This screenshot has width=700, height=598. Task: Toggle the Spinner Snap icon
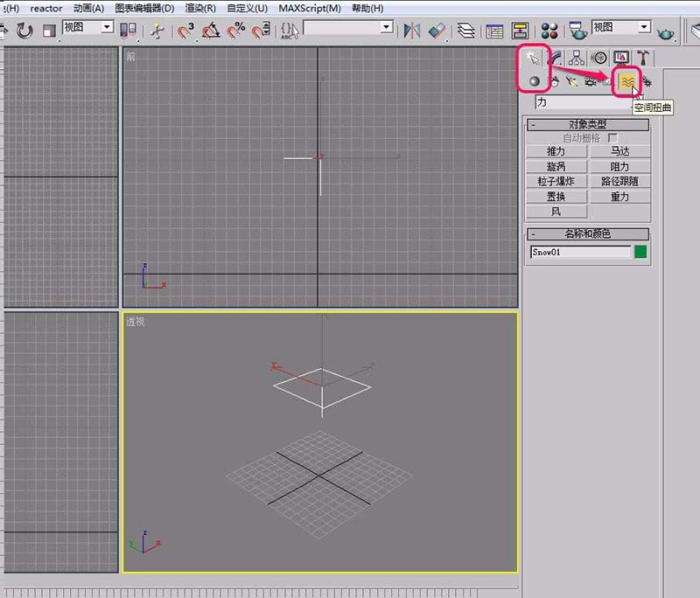point(261,31)
